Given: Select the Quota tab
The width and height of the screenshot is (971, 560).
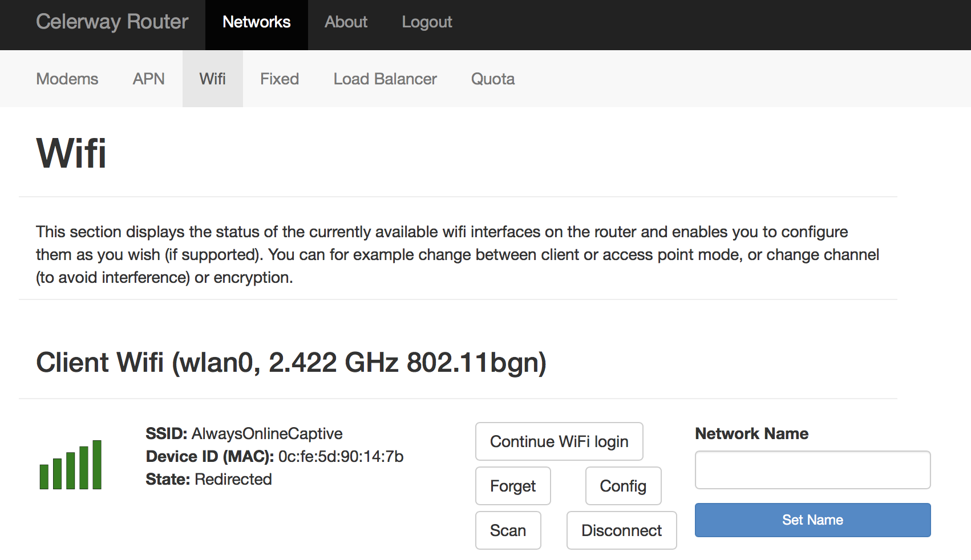Looking at the screenshot, I should (x=492, y=79).
